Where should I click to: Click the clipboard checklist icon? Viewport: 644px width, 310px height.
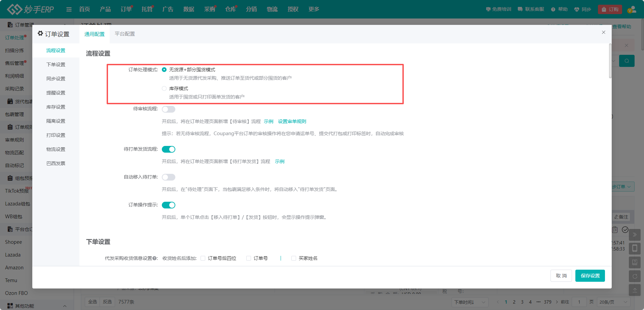point(615,230)
